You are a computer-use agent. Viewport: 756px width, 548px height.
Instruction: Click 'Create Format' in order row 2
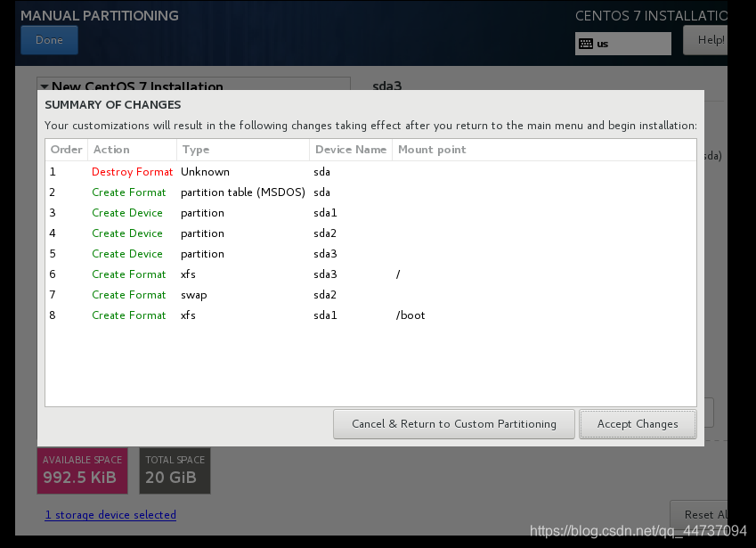tap(129, 192)
